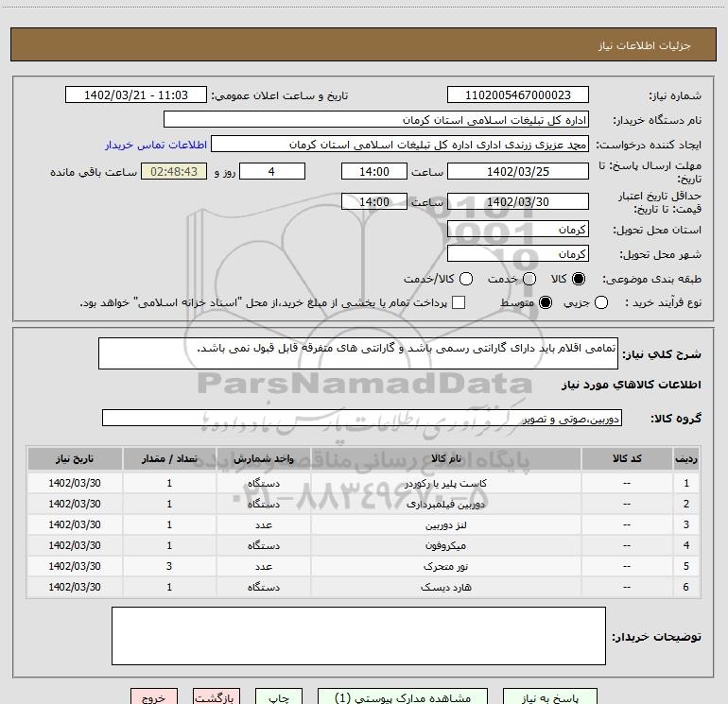Click the شماره نیاز field 1102005467000023
The image size is (728, 704).
pyautogui.click(x=518, y=94)
